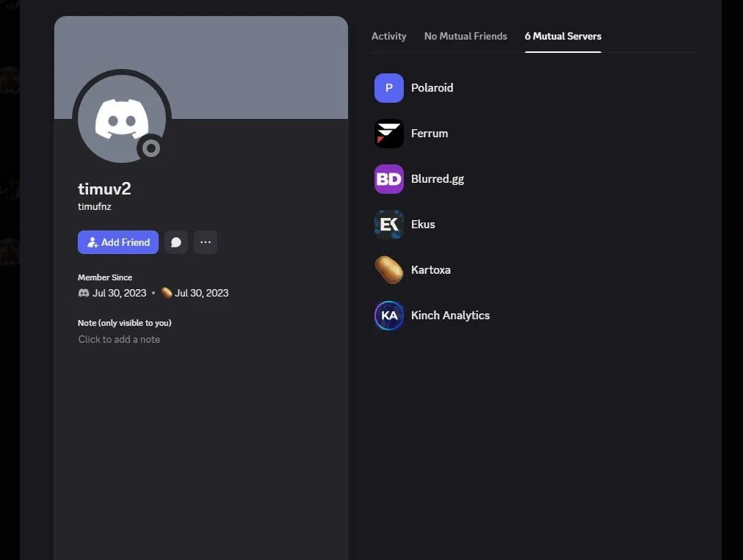This screenshot has height=560, width=743.
Task: Click the default Discord avatar of timuv2
Action: point(122,119)
